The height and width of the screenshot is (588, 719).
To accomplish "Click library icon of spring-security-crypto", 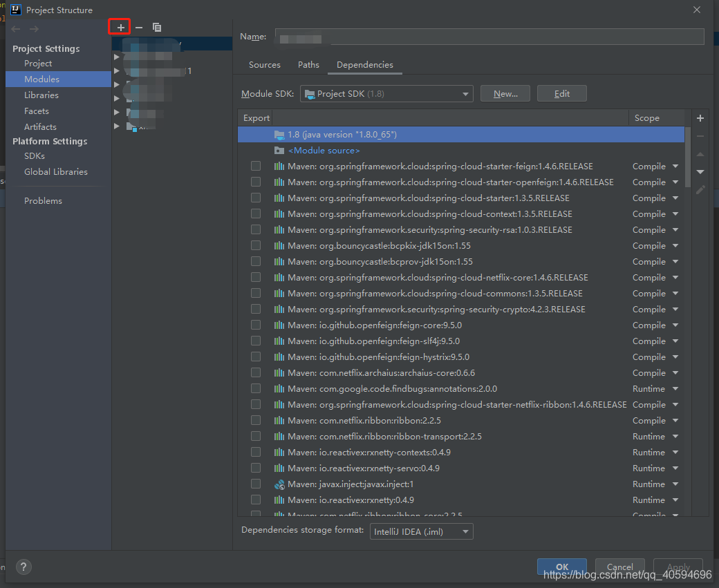I will [x=279, y=310].
